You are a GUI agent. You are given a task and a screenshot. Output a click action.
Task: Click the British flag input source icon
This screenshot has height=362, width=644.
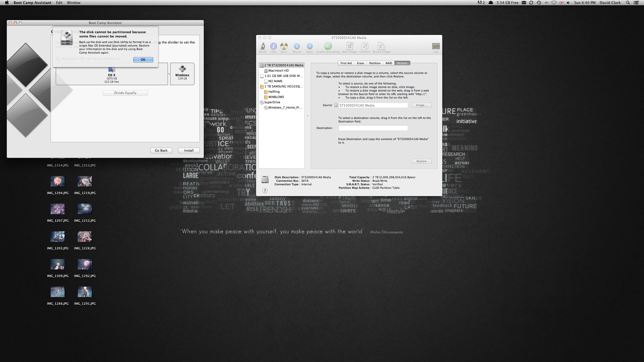tap(561, 3)
